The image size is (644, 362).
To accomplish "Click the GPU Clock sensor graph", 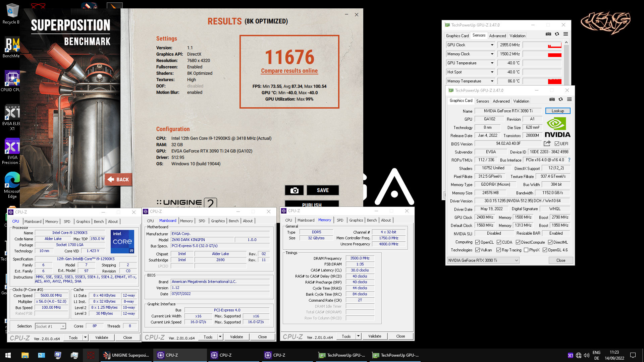I will 542,45.
